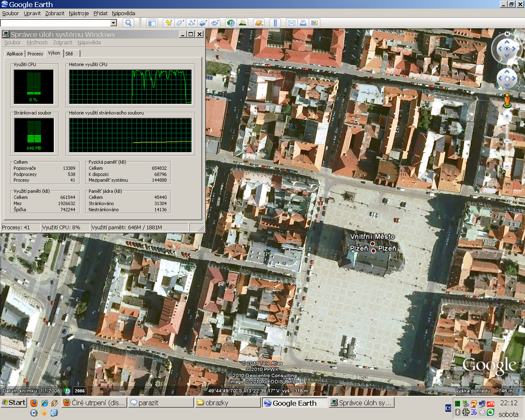The image size is (525, 420).
Task: Select Výkon tab in Task Manager
Action: (x=54, y=53)
